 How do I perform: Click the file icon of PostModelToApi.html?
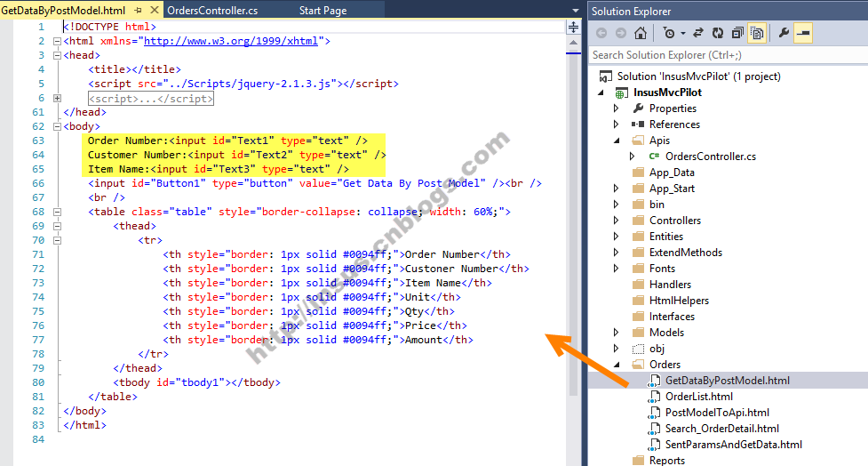[x=654, y=413]
